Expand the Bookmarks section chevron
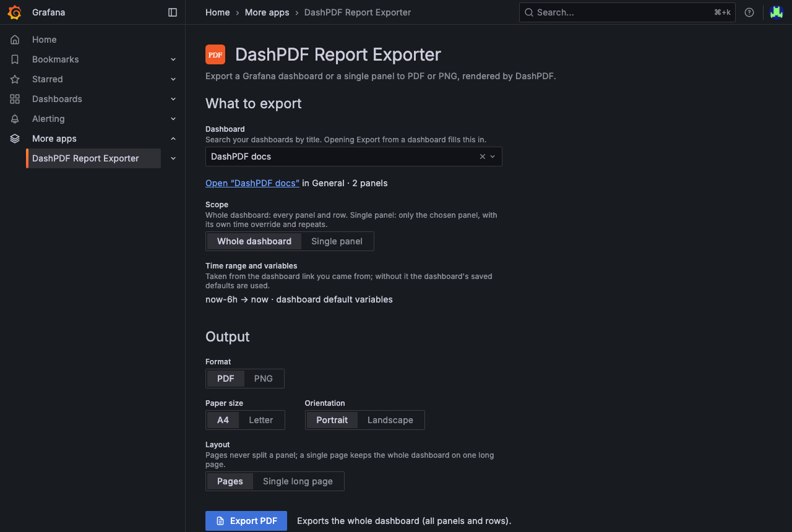Image resolution: width=792 pixels, height=532 pixels. (173, 59)
